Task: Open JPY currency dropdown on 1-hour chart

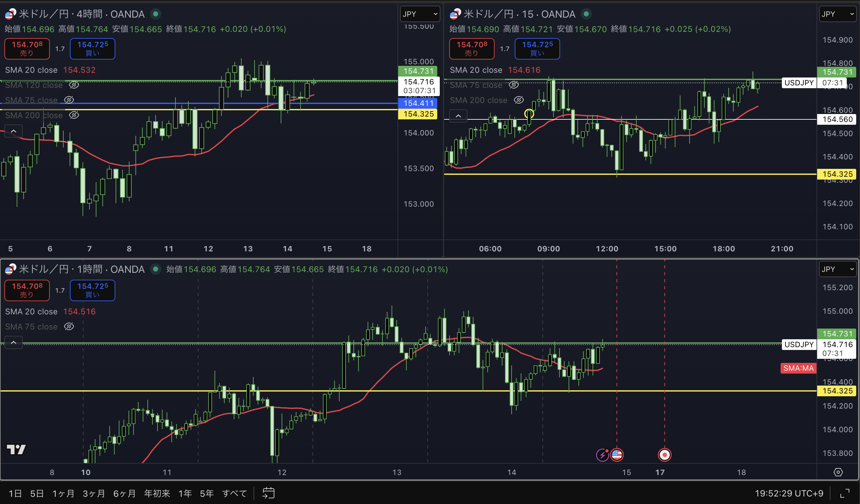Action: click(x=838, y=269)
